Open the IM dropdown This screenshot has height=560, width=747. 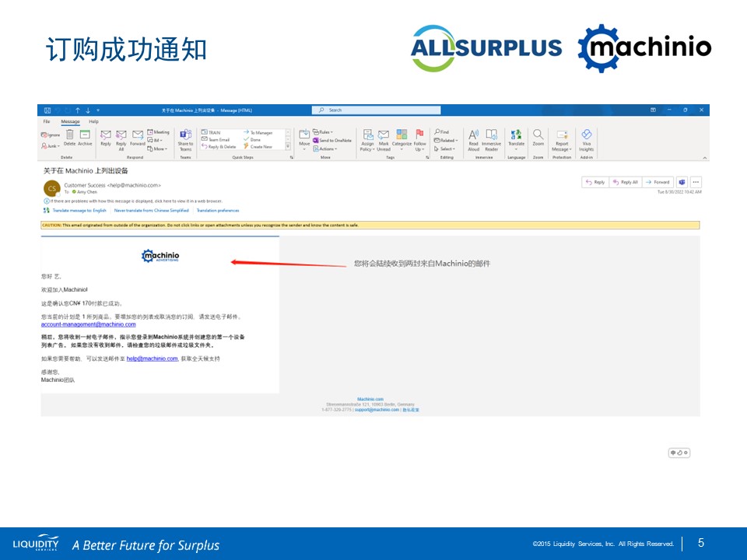coord(155,140)
